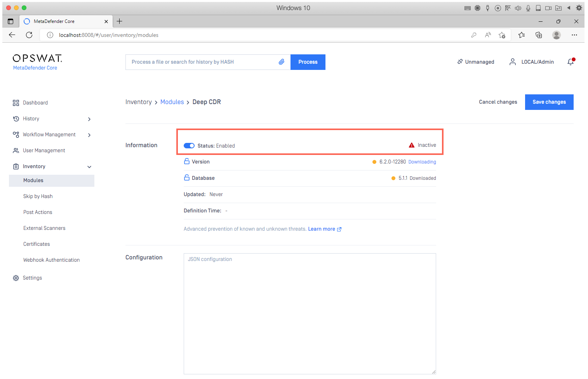Open Settings in the sidebar

[x=32, y=278]
